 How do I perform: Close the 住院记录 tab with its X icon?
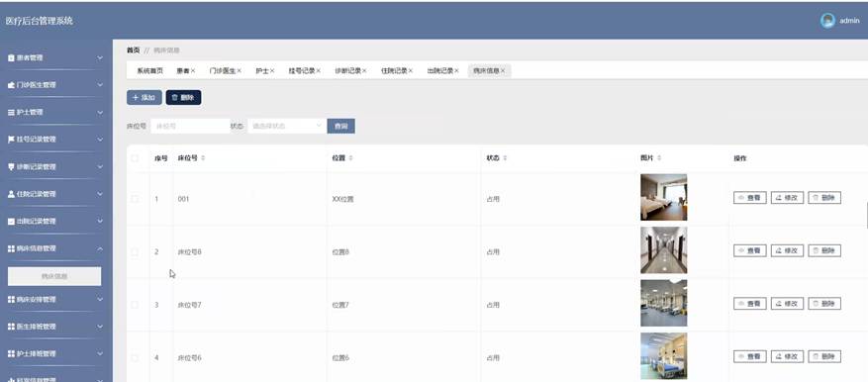click(x=411, y=71)
